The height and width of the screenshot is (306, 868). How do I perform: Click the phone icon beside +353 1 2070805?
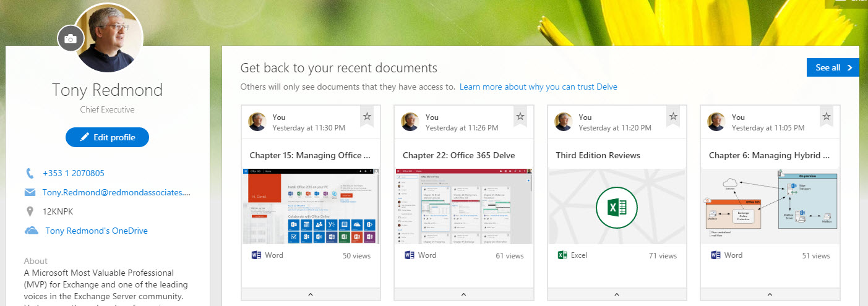(x=30, y=173)
